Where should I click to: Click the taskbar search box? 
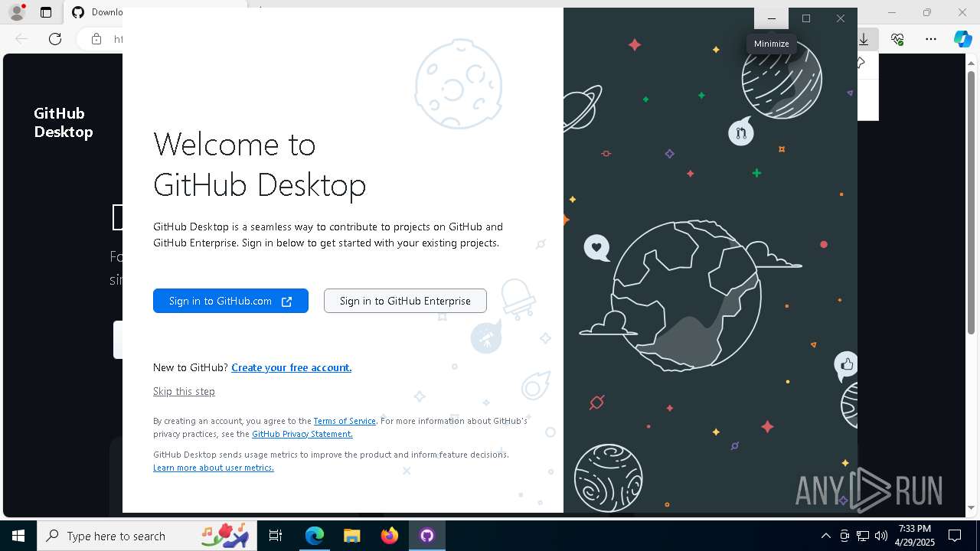145,536
